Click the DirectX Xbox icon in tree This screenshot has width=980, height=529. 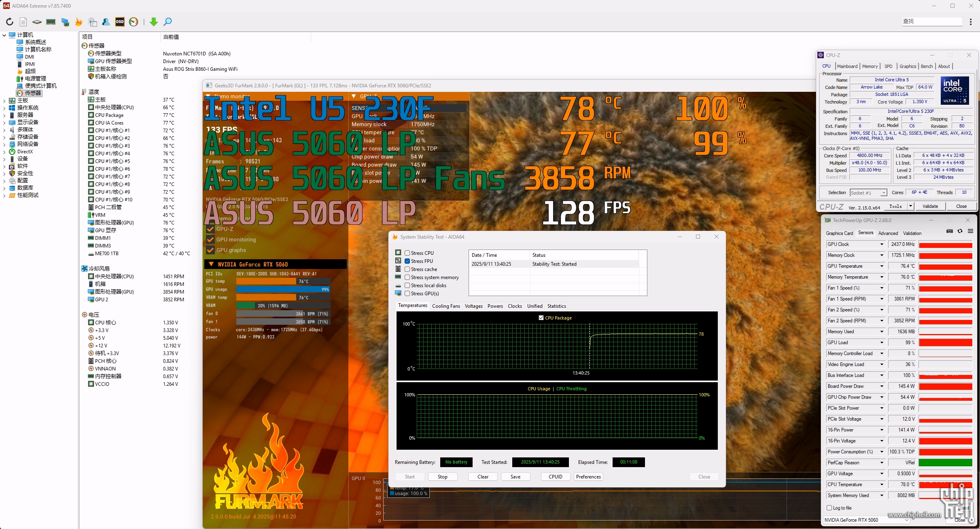(x=12, y=152)
